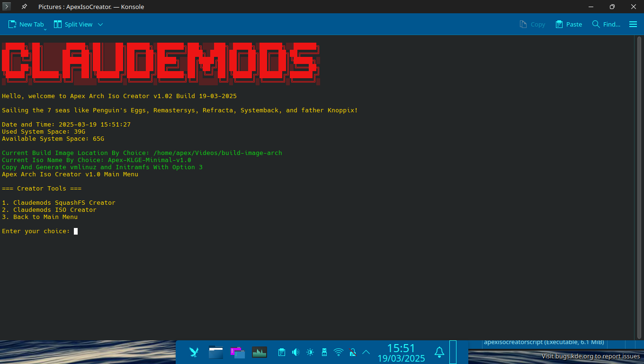Click the 'Visit bugs.kde.org to report issues' text
Screen dimensions: 644x364
click(591, 356)
